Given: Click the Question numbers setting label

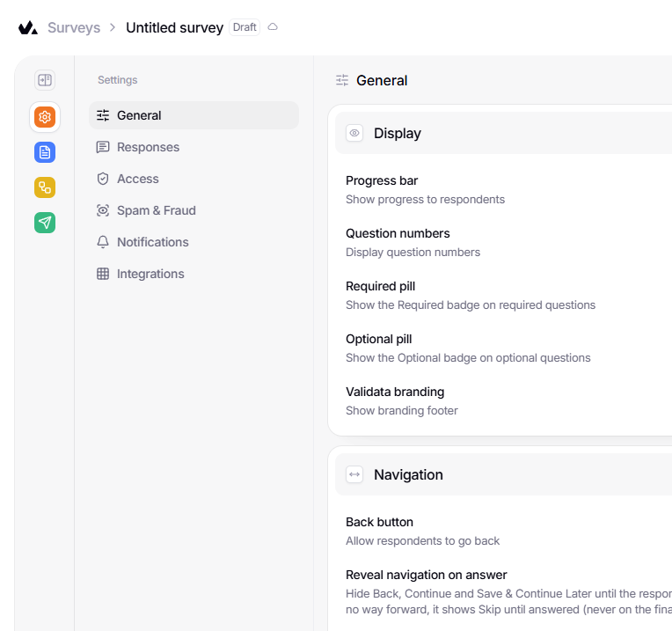Looking at the screenshot, I should click(398, 233).
